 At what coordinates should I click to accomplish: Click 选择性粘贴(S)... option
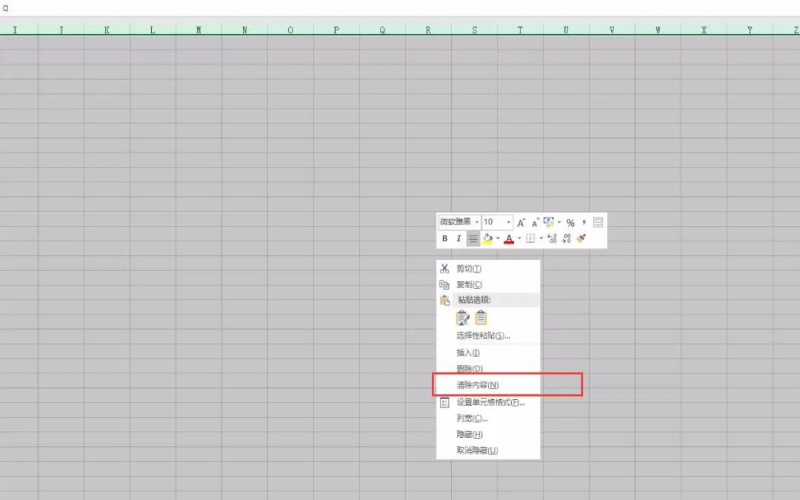click(483, 336)
